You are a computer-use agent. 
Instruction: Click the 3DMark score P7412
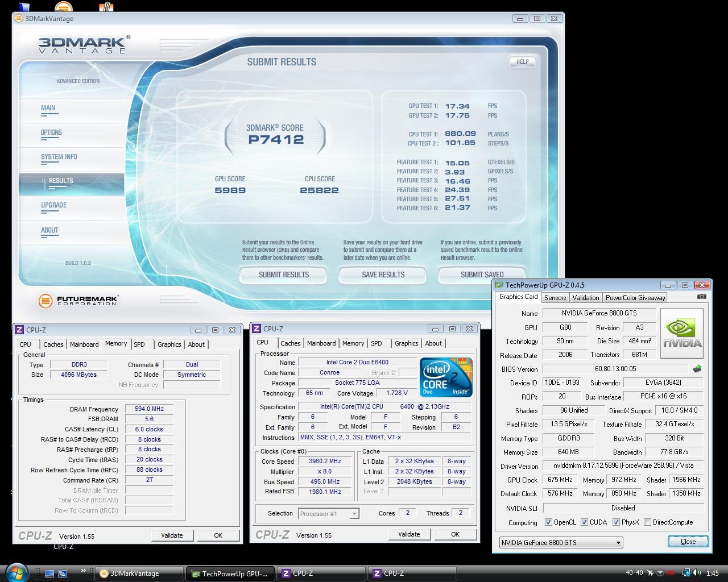(276, 140)
